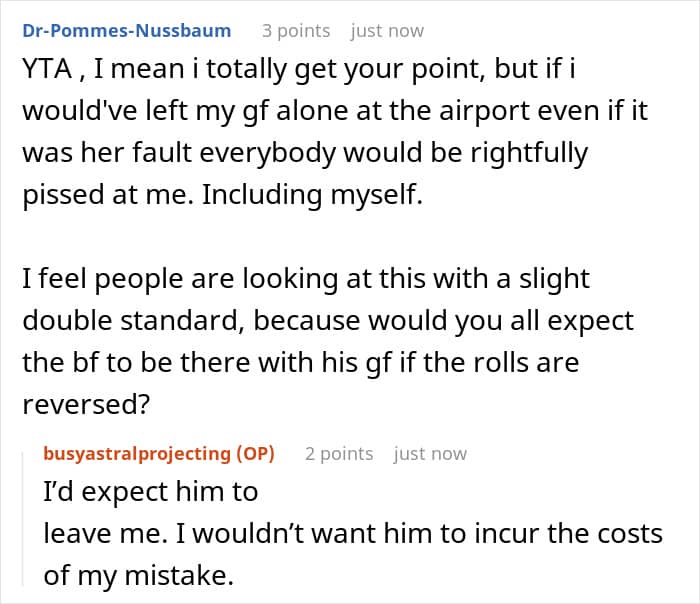Click the line starting 'I feel people are looking'
Viewport: 700px width, 604px height.
point(306,279)
